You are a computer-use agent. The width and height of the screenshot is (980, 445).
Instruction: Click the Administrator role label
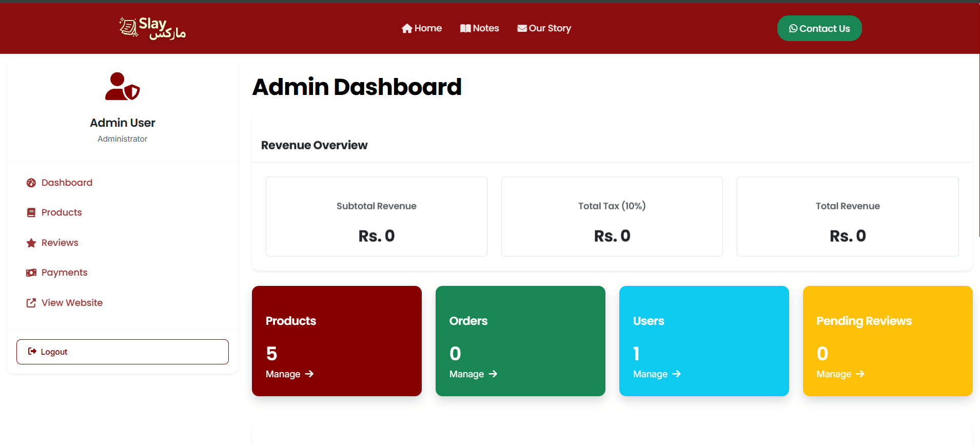[123, 139]
